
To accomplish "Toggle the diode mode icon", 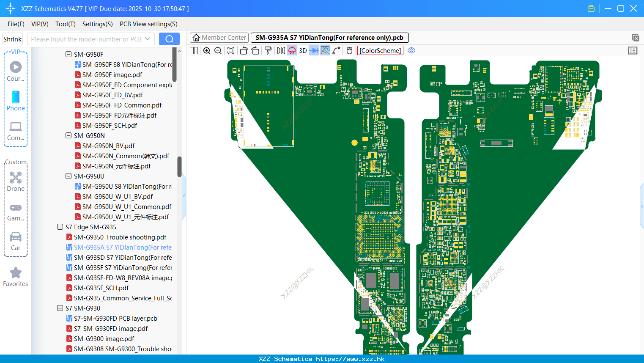I will click(x=314, y=51).
